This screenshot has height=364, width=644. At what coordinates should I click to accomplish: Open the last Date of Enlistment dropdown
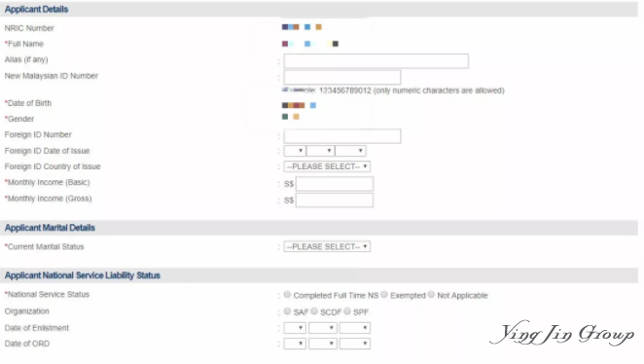click(355, 328)
